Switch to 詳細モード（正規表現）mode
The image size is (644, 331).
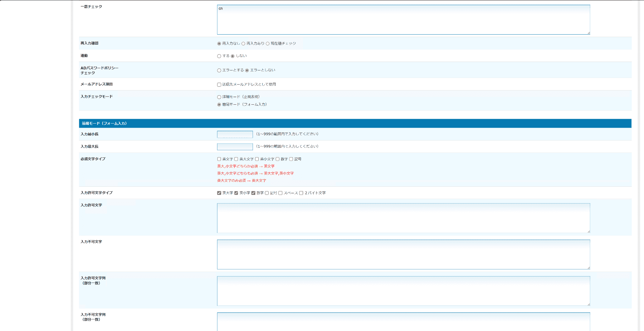point(219,97)
